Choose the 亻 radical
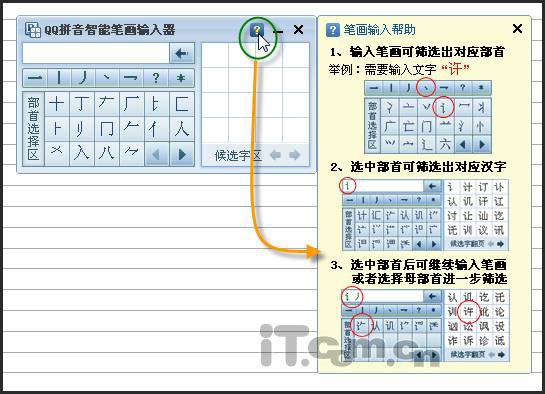 point(156,129)
